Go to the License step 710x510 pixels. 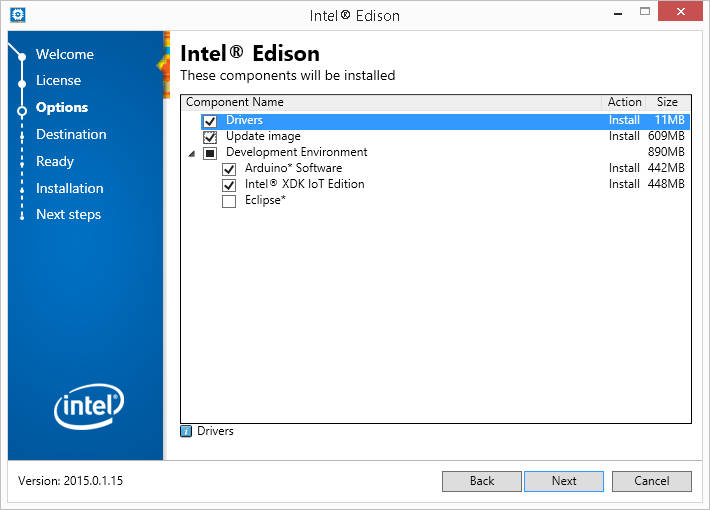[58, 81]
